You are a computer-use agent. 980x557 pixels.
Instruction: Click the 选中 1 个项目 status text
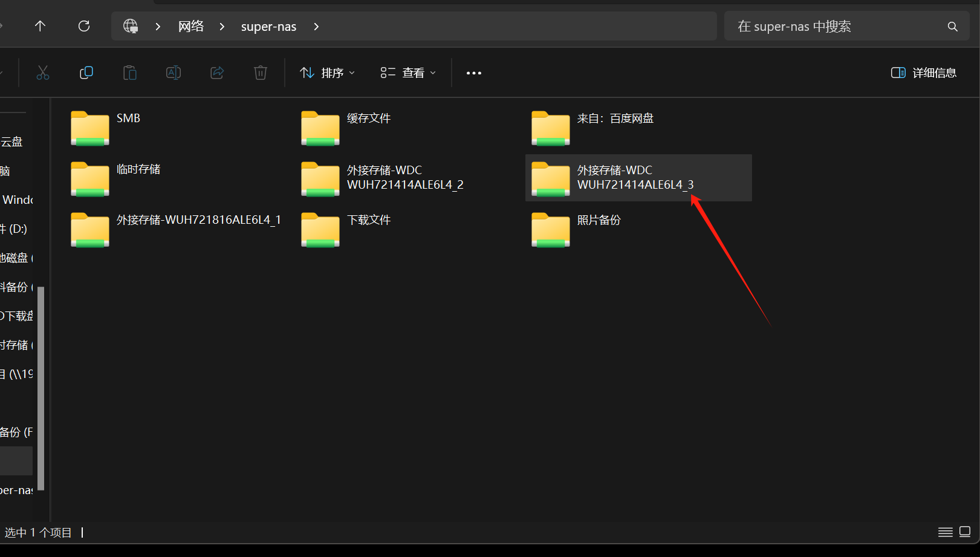pyautogui.click(x=38, y=533)
